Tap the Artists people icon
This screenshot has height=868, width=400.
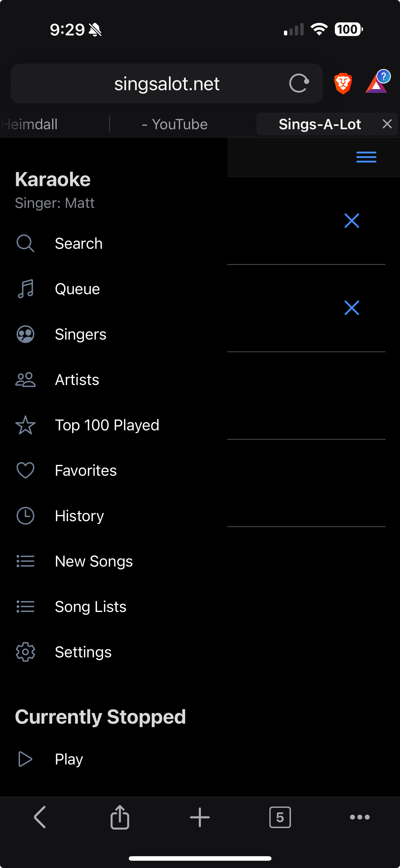pos(25,380)
